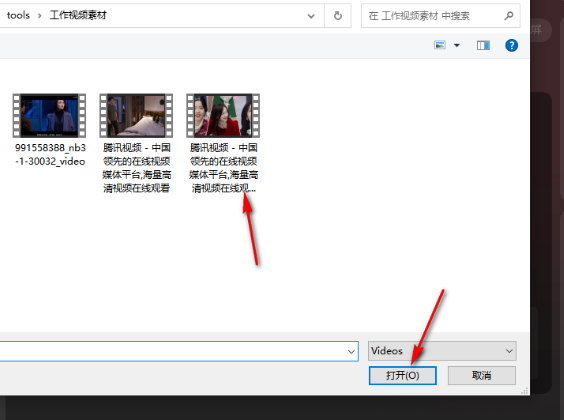The height and width of the screenshot is (420, 564).
Task: Click the 打开(O) button
Action: (x=402, y=375)
